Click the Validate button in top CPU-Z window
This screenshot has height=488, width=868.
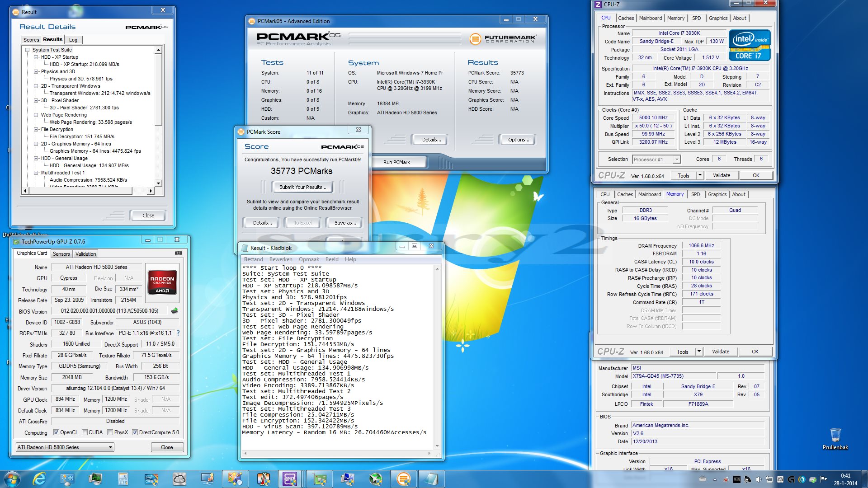point(722,175)
